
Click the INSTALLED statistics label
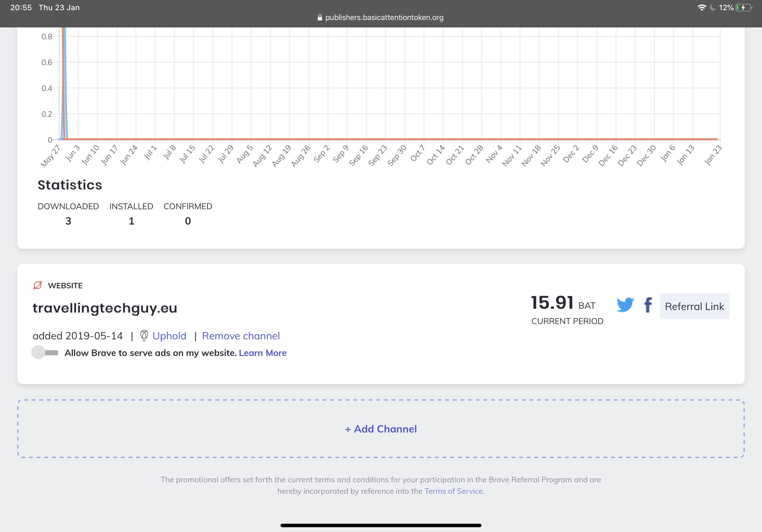pyautogui.click(x=131, y=206)
